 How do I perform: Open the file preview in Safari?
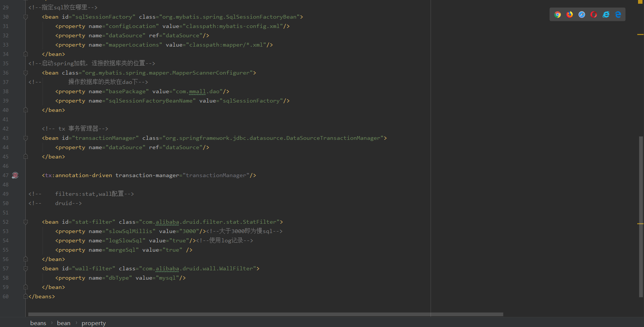[582, 15]
